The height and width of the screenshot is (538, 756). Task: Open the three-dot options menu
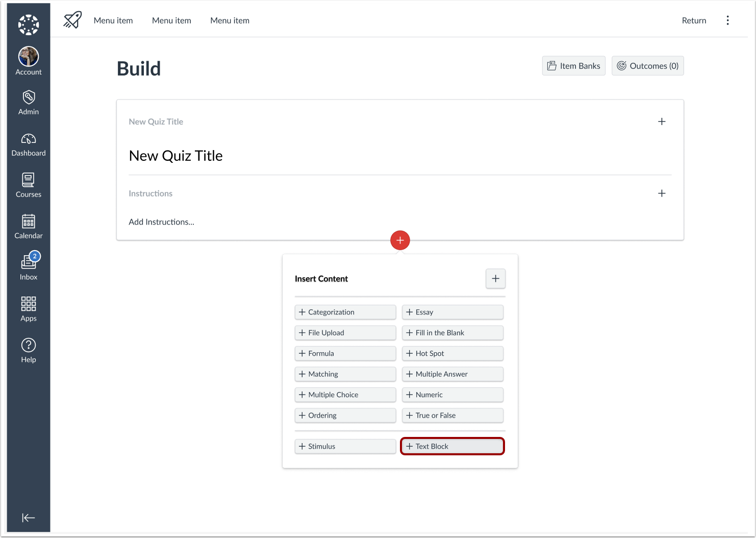pos(728,20)
